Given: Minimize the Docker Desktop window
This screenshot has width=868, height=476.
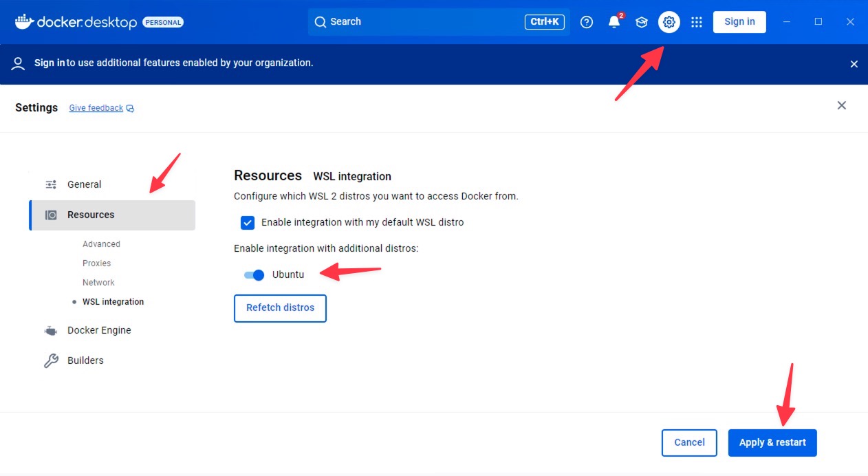Looking at the screenshot, I should pos(787,22).
